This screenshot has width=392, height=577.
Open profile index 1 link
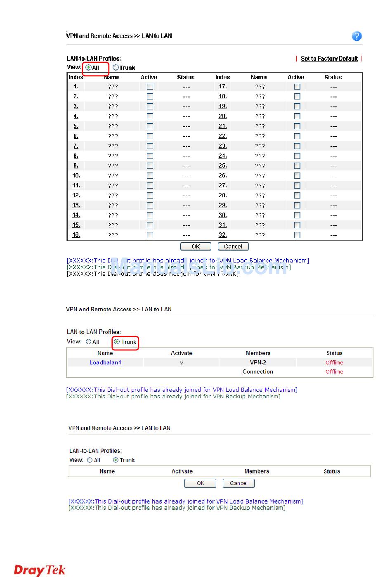coord(76,87)
